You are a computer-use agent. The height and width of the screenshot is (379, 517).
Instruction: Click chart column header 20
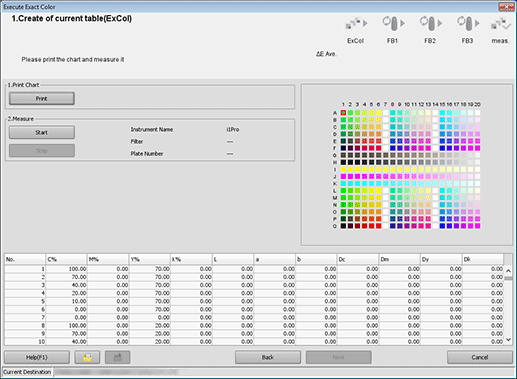click(x=477, y=104)
